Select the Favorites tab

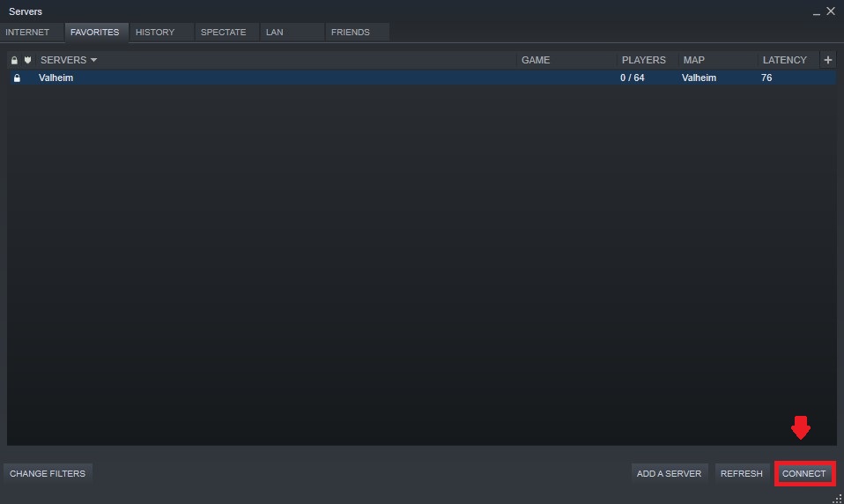pyautogui.click(x=95, y=33)
